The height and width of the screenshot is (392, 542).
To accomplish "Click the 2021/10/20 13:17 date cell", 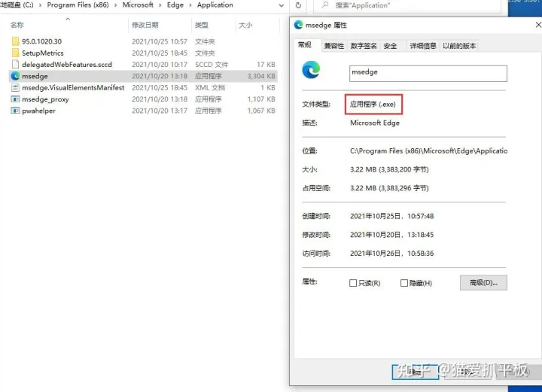I will 160,111.
